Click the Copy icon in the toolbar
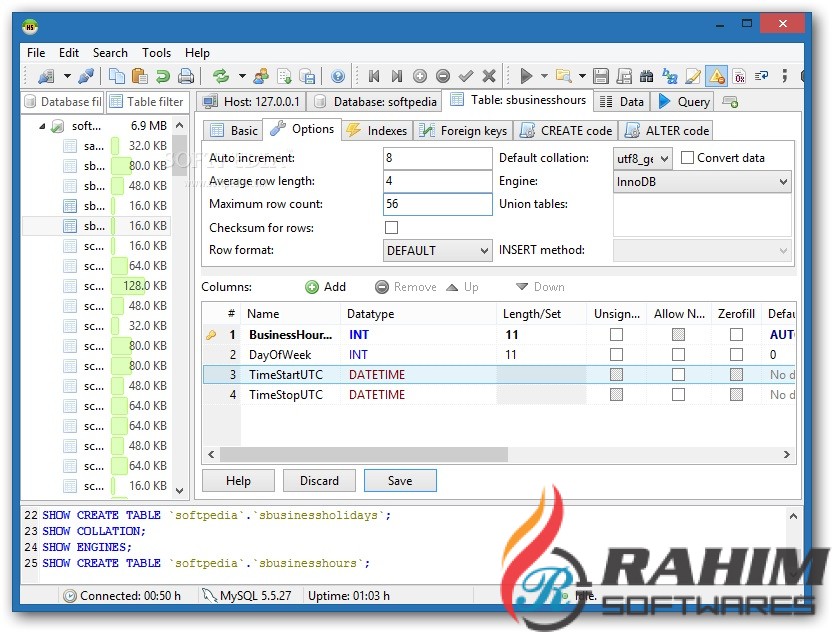 [x=117, y=76]
